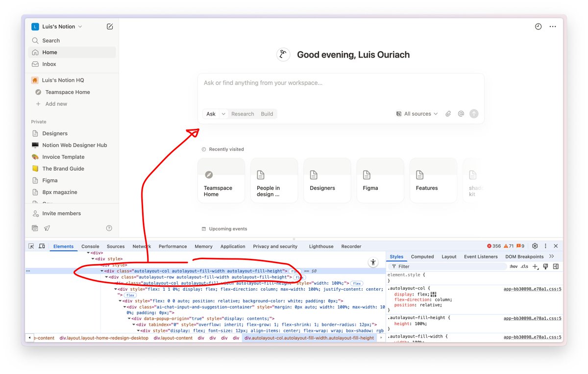Open the Figma recently visited card

(380, 180)
